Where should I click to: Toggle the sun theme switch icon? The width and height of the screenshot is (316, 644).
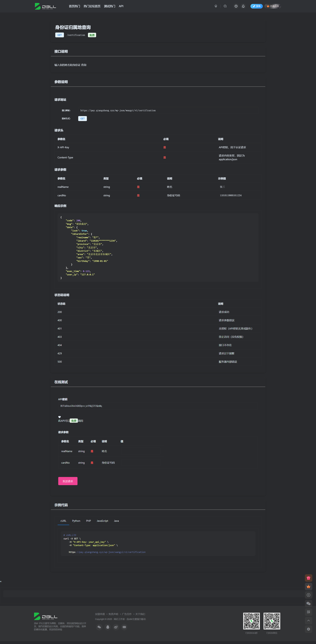point(236,6)
